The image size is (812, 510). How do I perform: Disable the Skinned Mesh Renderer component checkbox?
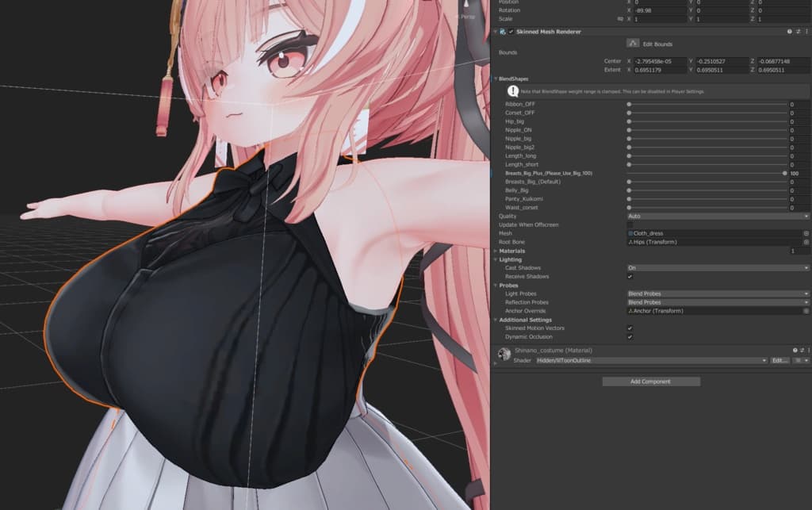(x=511, y=32)
